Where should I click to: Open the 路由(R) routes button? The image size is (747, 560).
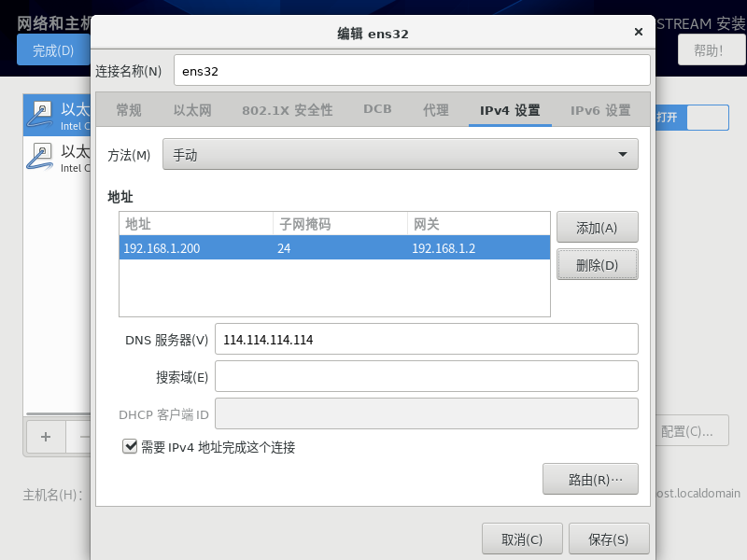pos(590,479)
